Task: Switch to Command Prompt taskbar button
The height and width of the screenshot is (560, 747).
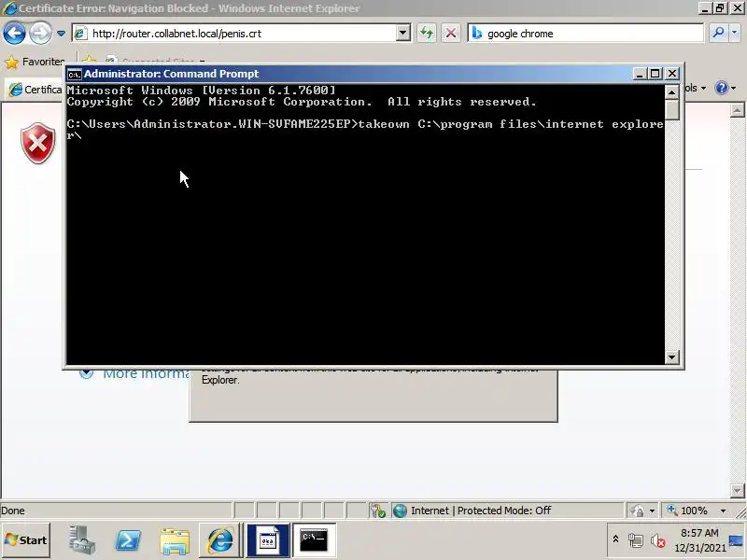Action: (314, 540)
